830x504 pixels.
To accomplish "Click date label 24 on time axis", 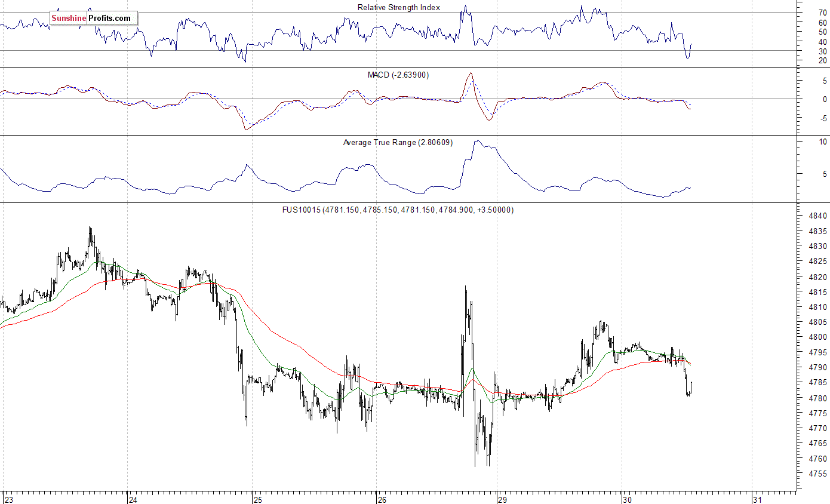I will point(134,499).
